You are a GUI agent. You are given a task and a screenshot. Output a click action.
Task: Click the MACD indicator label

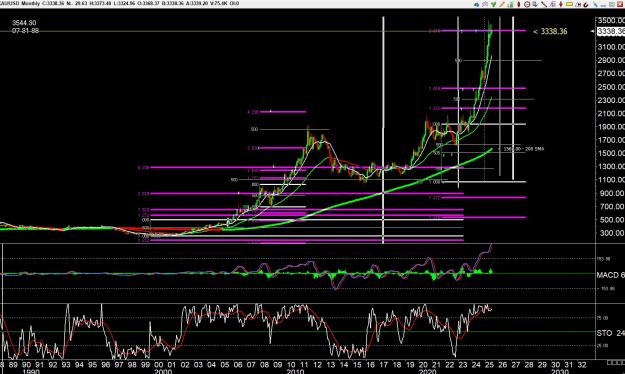click(x=610, y=275)
